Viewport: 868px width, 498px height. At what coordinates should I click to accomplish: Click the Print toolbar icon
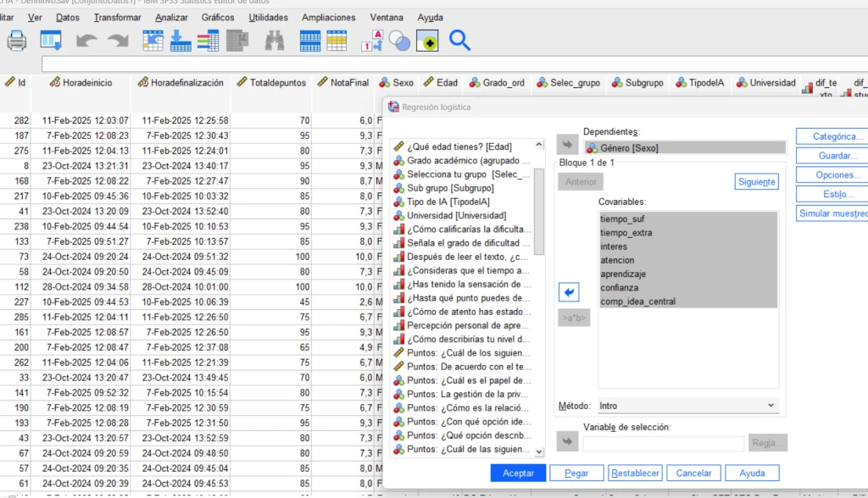(x=16, y=40)
